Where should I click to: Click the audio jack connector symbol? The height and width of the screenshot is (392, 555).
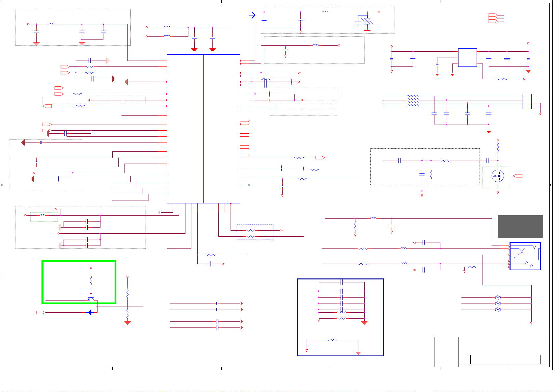(x=525, y=256)
